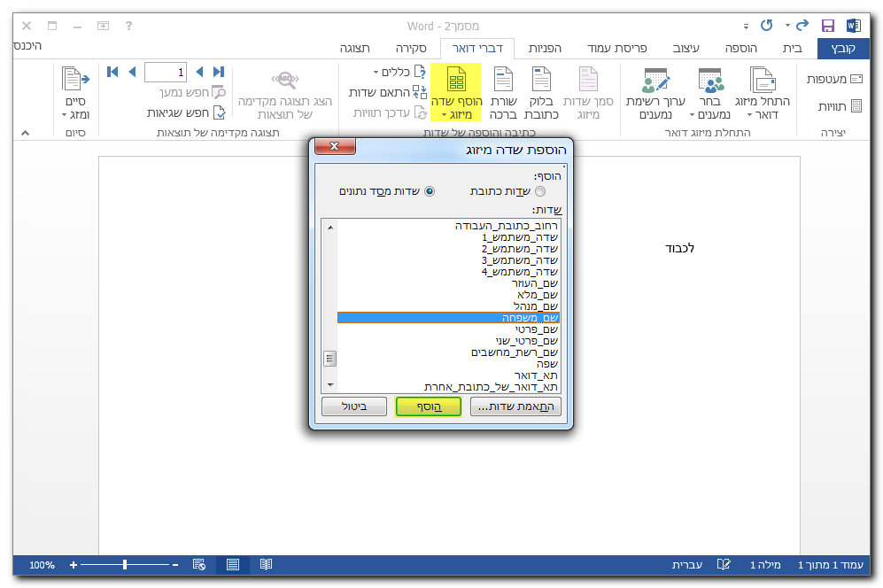Select the Address Fields (שדות כתובת) radio button

(x=541, y=191)
